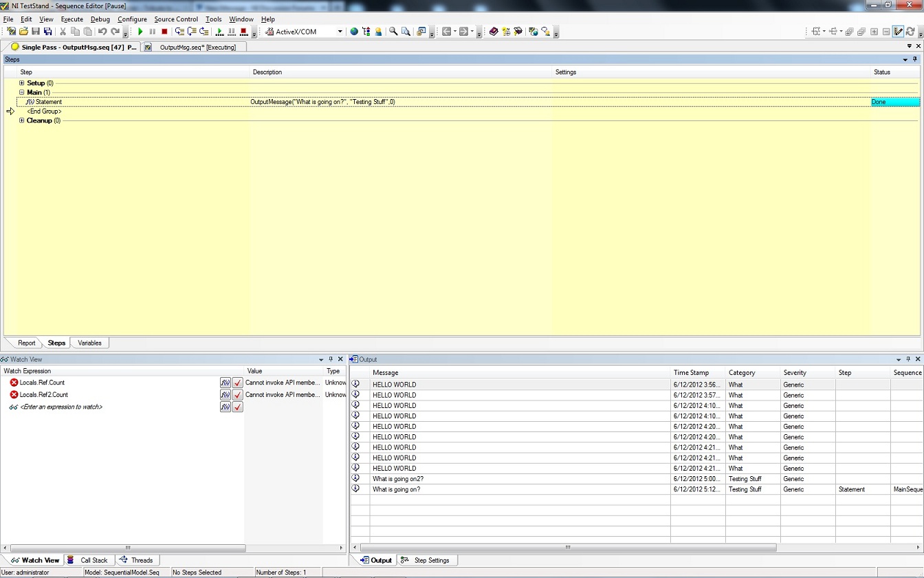The height and width of the screenshot is (578, 924).
Task: Open the File menu
Action: pos(8,19)
